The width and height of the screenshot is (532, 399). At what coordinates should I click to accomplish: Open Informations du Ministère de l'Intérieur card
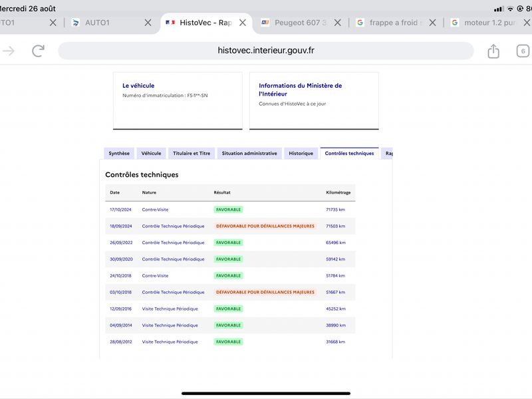[x=314, y=100]
